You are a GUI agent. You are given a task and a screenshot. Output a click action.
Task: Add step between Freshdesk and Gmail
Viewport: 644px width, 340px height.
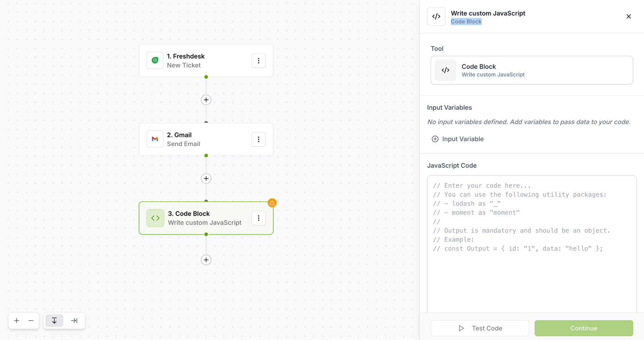206,100
